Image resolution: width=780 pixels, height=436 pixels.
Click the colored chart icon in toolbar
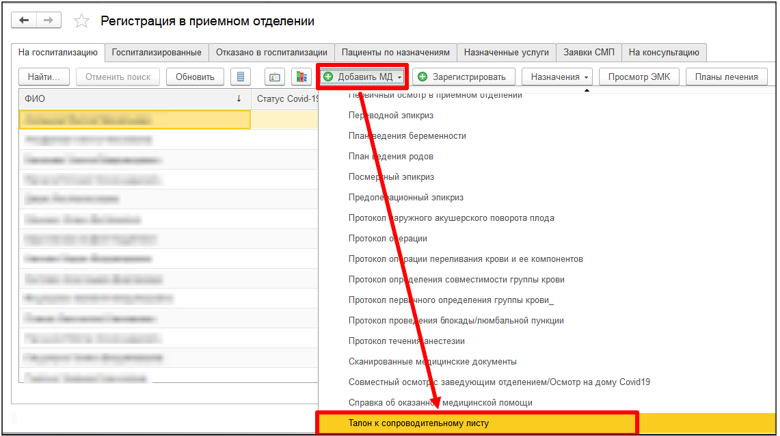point(301,77)
